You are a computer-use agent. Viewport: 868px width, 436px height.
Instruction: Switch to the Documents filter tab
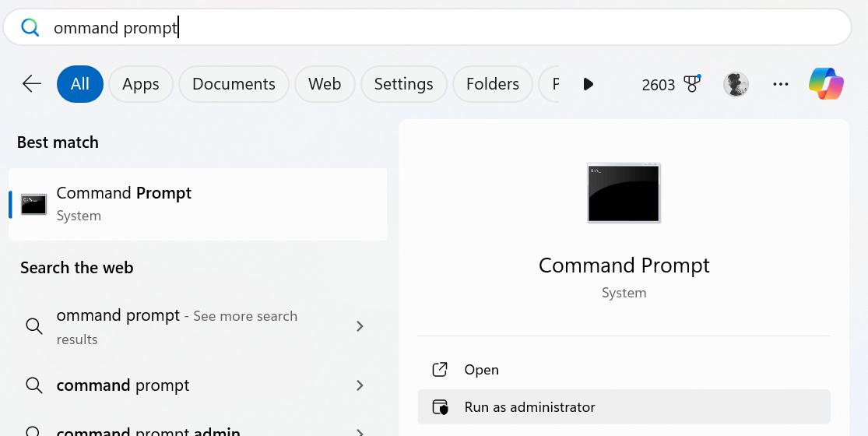point(234,84)
